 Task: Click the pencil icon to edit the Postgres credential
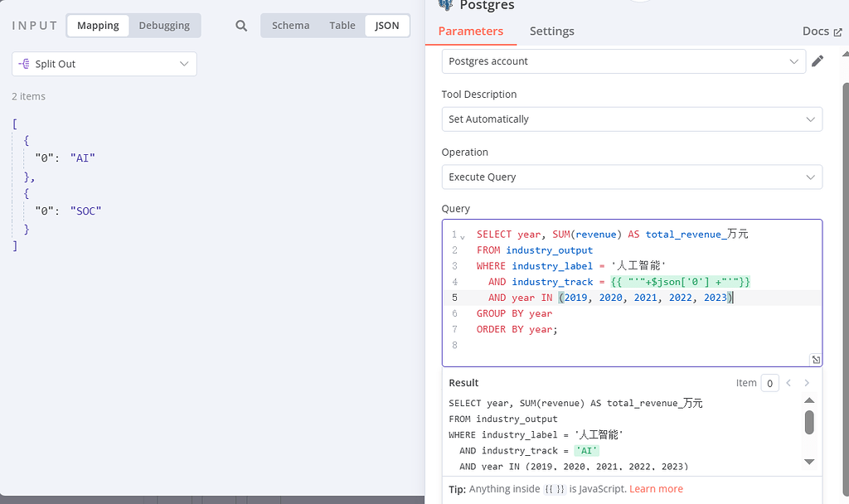pos(819,61)
